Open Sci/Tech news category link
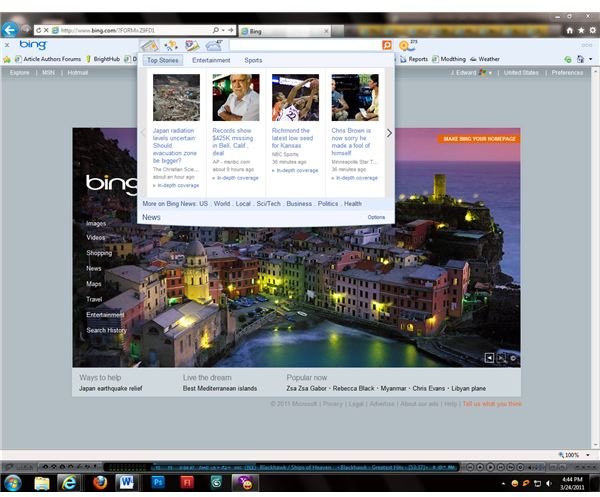The height and width of the screenshot is (497, 600). [268, 204]
